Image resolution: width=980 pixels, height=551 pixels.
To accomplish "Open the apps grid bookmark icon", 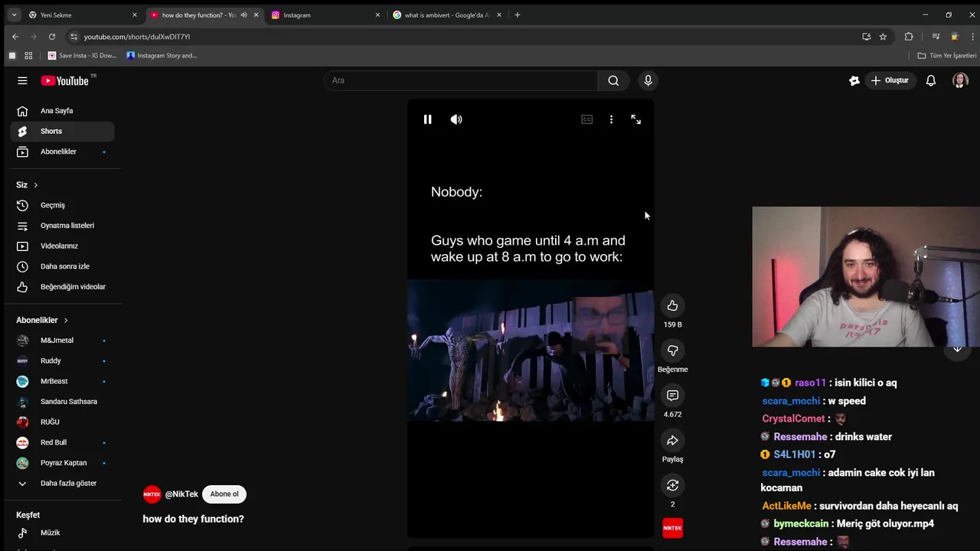I will (x=28, y=55).
